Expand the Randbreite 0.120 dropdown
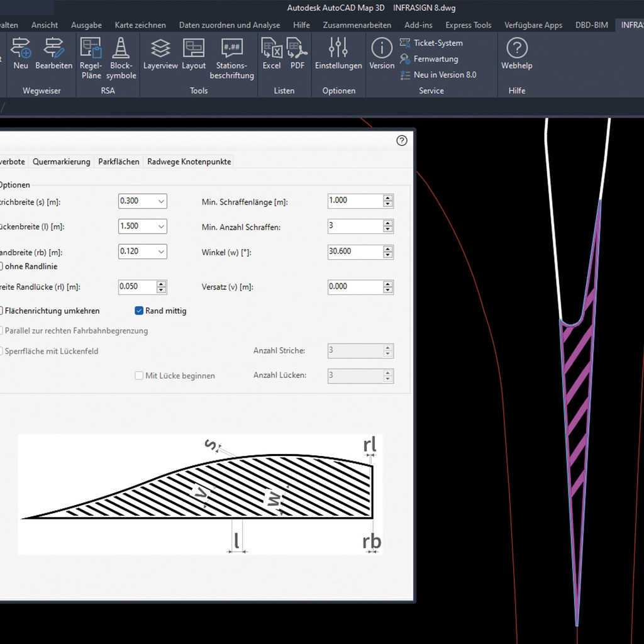The image size is (644, 644). (x=162, y=252)
